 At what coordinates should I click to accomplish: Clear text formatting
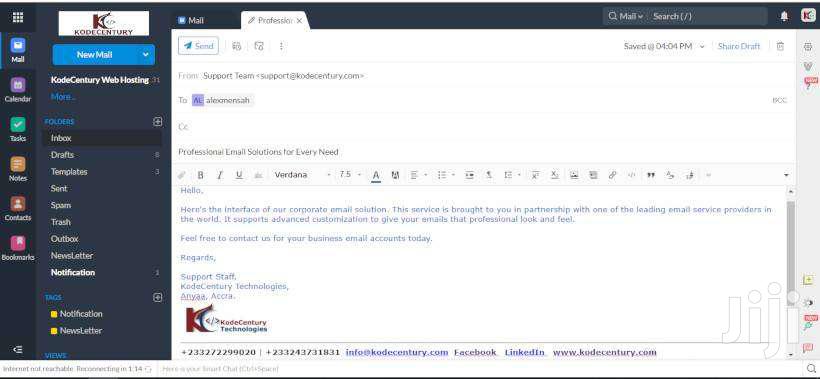point(670,175)
